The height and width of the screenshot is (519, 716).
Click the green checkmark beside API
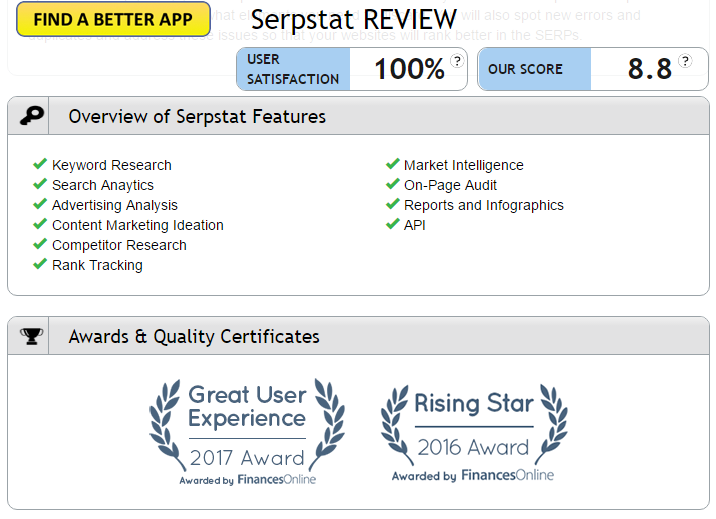pos(393,224)
